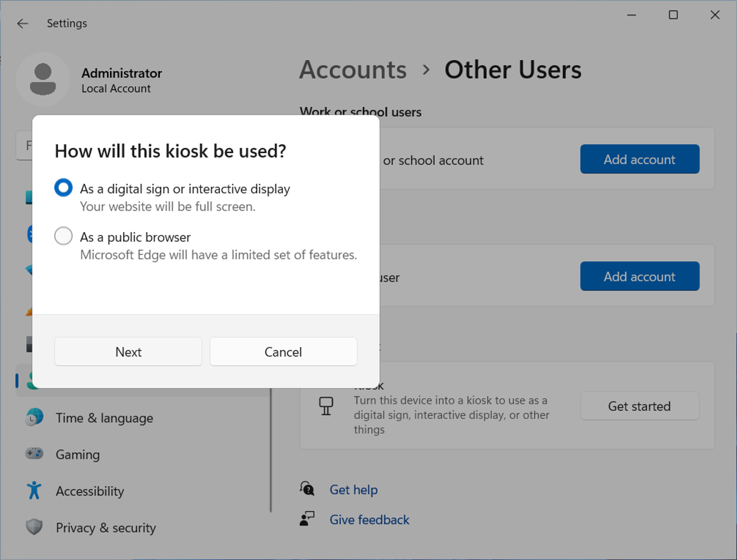
Task: Click the 'Administrator' account name
Action: pyautogui.click(x=122, y=73)
